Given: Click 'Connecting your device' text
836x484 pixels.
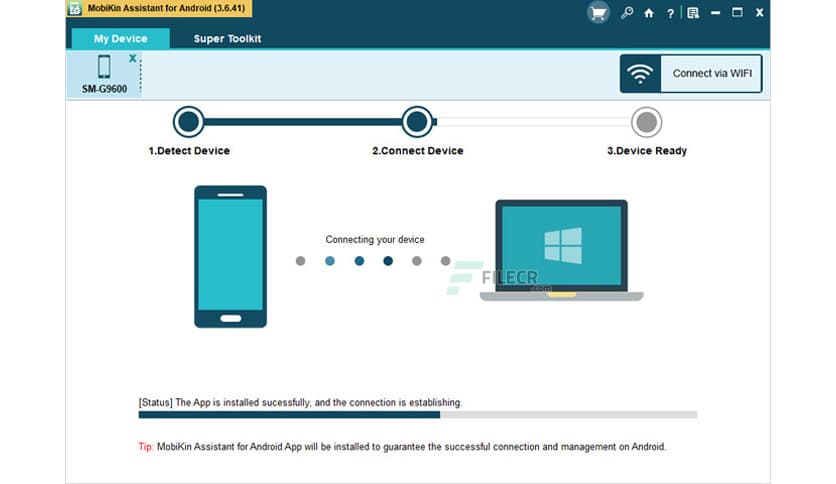Looking at the screenshot, I should (x=375, y=240).
